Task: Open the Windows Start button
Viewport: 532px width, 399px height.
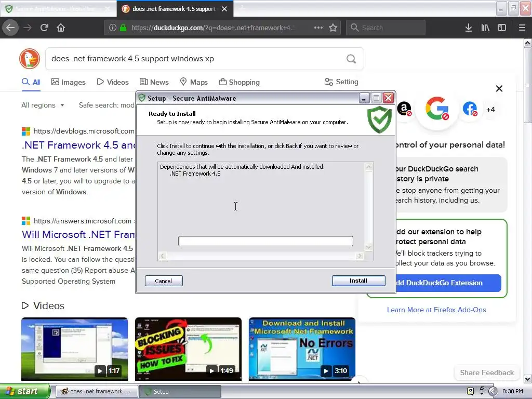Action: click(24, 391)
